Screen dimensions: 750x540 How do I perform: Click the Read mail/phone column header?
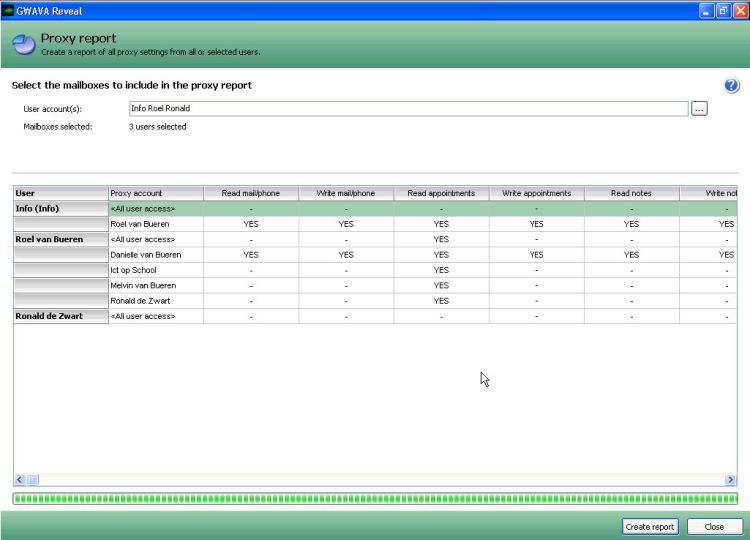pyautogui.click(x=251, y=193)
